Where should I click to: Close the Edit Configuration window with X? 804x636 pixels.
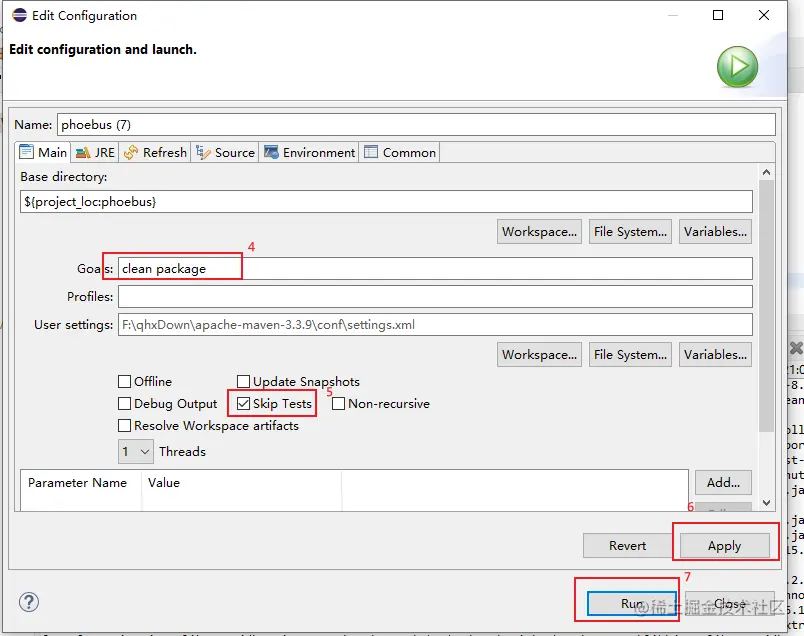point(764,15)
